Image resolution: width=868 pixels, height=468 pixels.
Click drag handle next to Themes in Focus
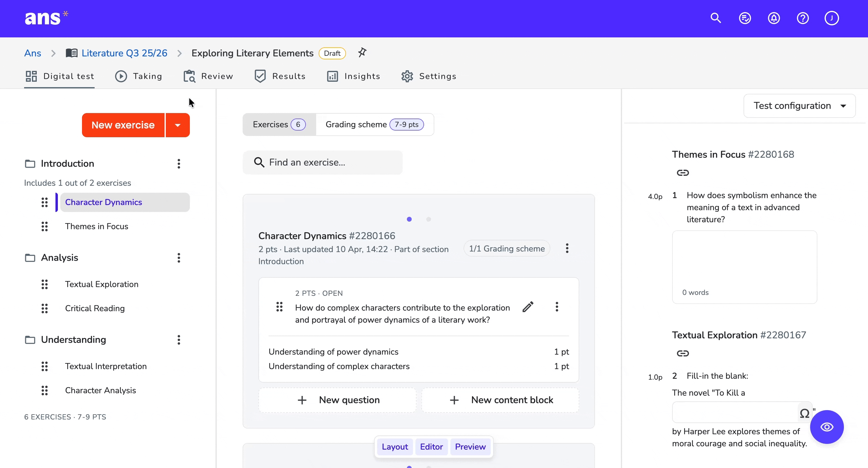pyautogui.click(x=45, y=226)
